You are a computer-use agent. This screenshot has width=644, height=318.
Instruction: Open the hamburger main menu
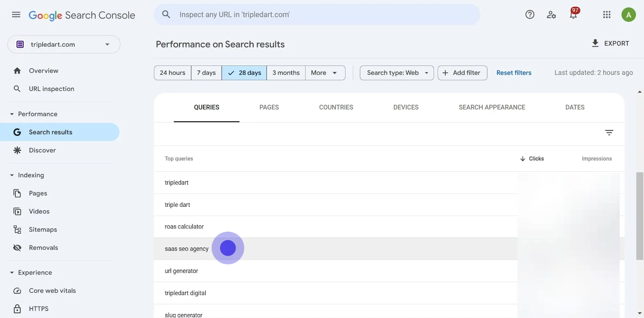coord(16,15)
